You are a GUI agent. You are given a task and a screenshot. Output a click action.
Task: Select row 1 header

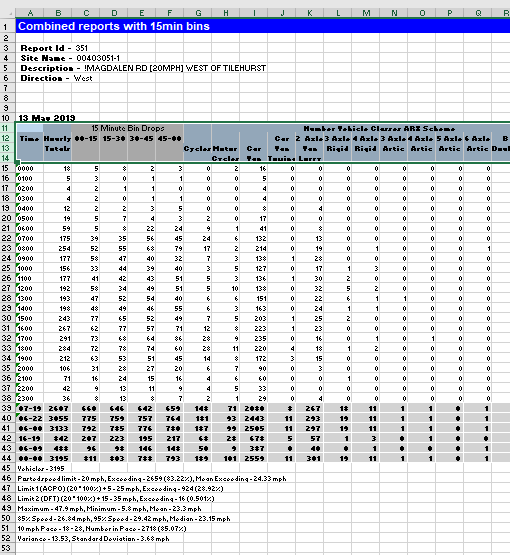tap(7, 26)
